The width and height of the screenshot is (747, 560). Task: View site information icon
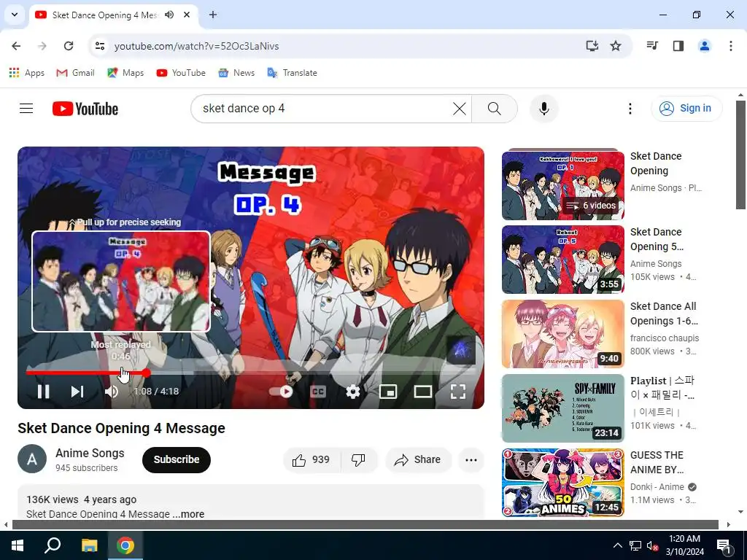tap(99, 46)
